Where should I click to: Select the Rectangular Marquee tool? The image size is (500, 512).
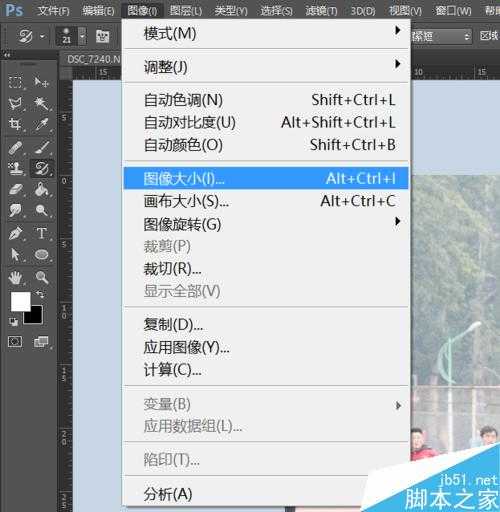pos(15,82)
